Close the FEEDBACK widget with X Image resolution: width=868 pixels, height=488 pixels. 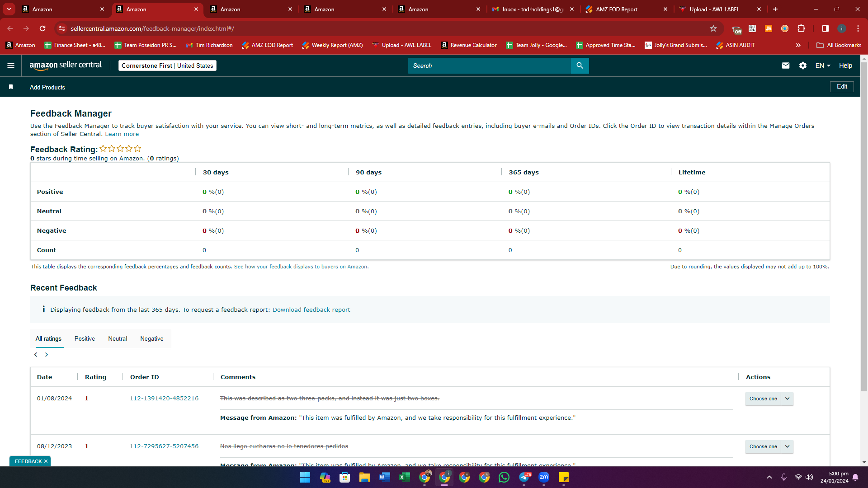click(x=46, y=461)
